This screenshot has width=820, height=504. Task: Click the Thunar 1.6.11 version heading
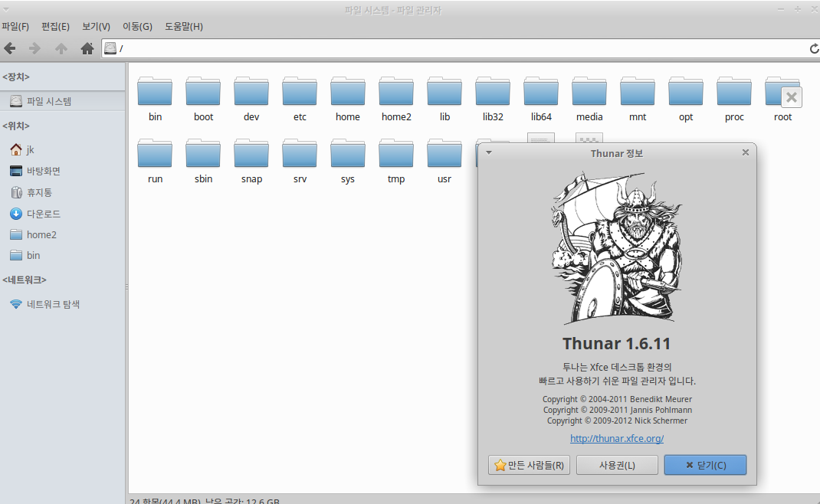point(617,343)
